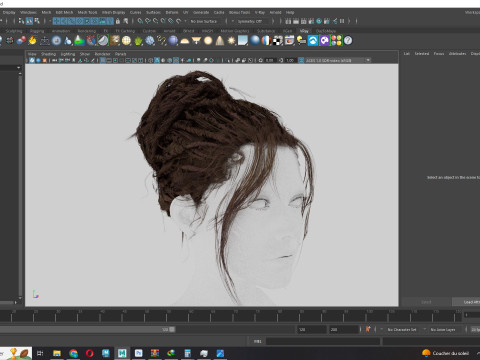
Task: Open the teal Hypershade icon in status line
Action: click(x=319, y=21)
